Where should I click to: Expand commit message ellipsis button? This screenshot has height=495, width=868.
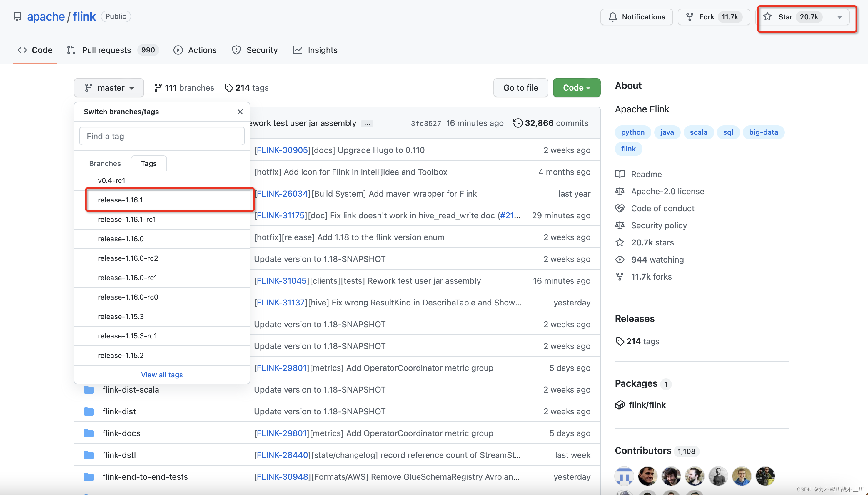[367, 124]
